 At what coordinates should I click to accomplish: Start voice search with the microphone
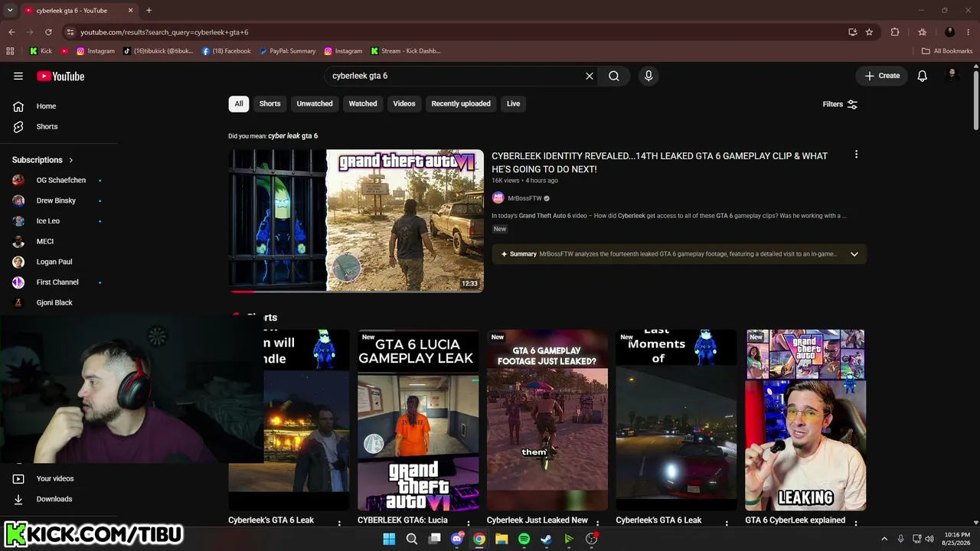point(648,76)
